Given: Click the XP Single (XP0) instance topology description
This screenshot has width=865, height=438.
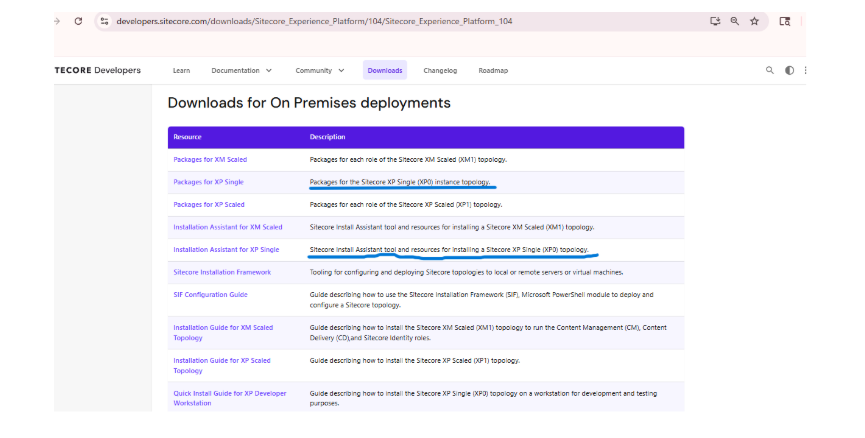Looking at the screenshot, I should point(400,182).
